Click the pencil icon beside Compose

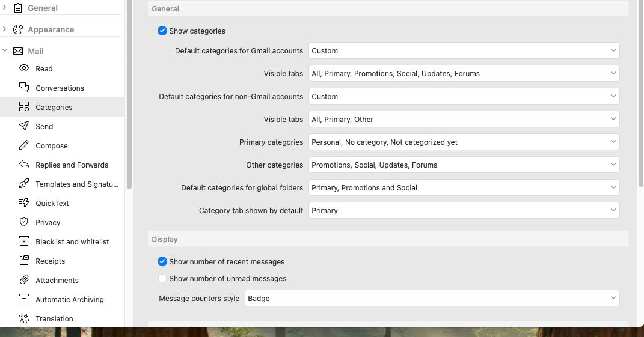[24, 145]
